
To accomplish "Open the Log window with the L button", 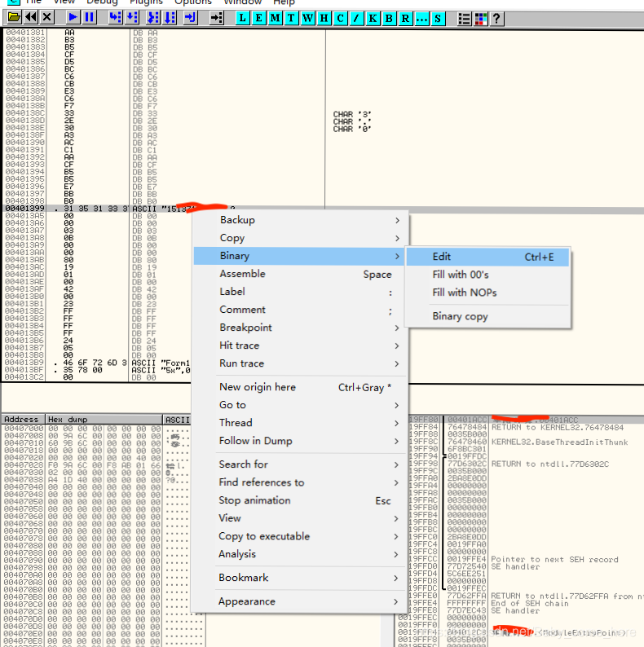I will pyautogui.click(x=242, y=18).
